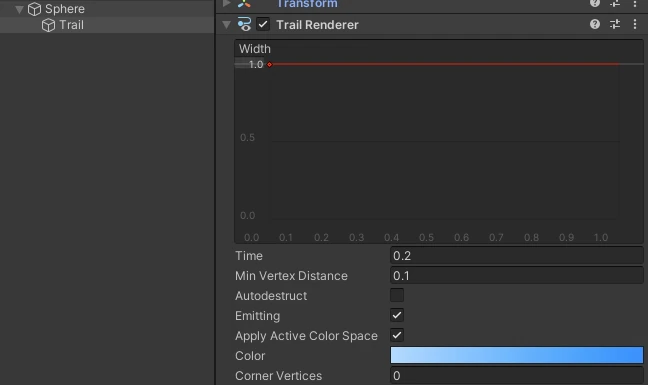
Task: Click the Trail cube icon
Action: point(48,25)
